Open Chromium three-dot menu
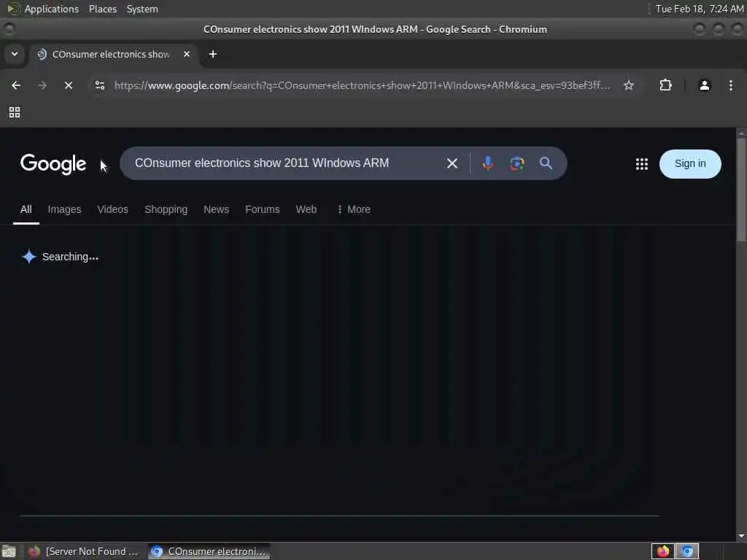Image resolution: width=747 pixels, height=560 pixels. pyautogui.click(x=730, y=85)
